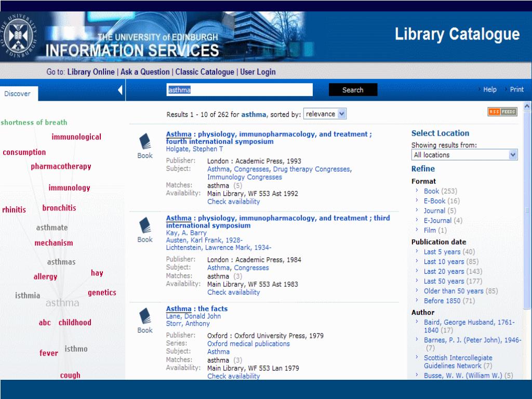This screenshot has width=532, height=399.
Task: Click 'shortness of breath' in the word cloud
Action: pos(34,123)
